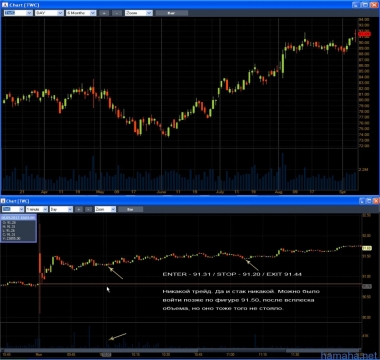
Task: Click the plus zoom-in button on daily chart toolbar
Action: [x=104, y=13]
